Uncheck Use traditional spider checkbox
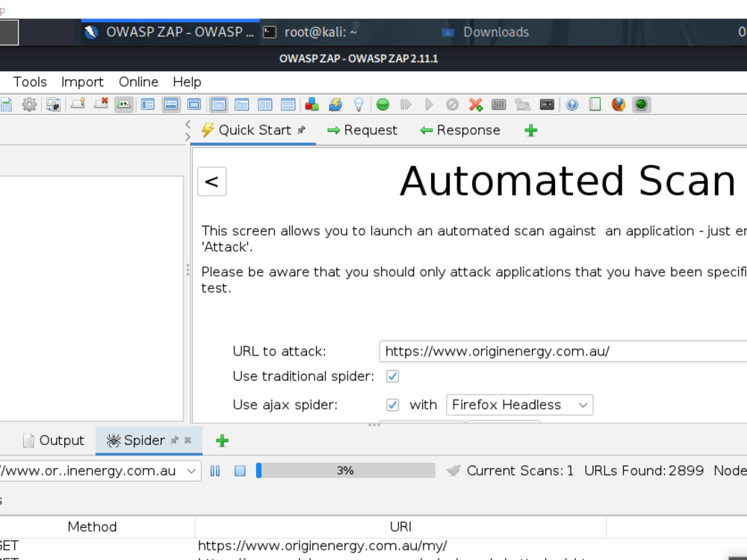Image resolution: width=747 pixels, height=560 pixels. pyautogui.click(x=393, y=376)
